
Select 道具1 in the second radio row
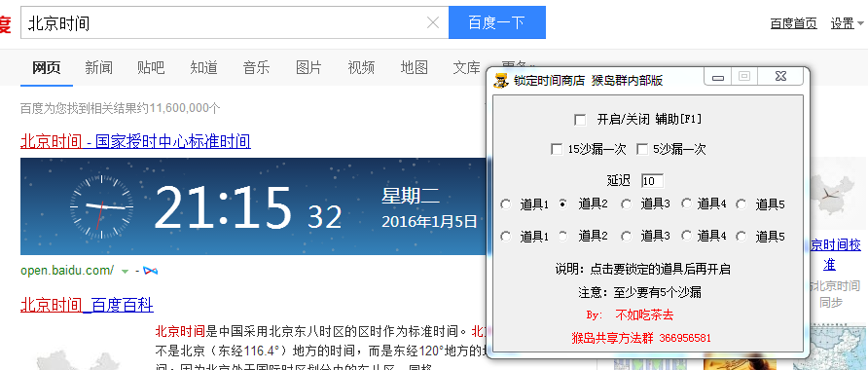pyautogui.click(x=505, y=237)
